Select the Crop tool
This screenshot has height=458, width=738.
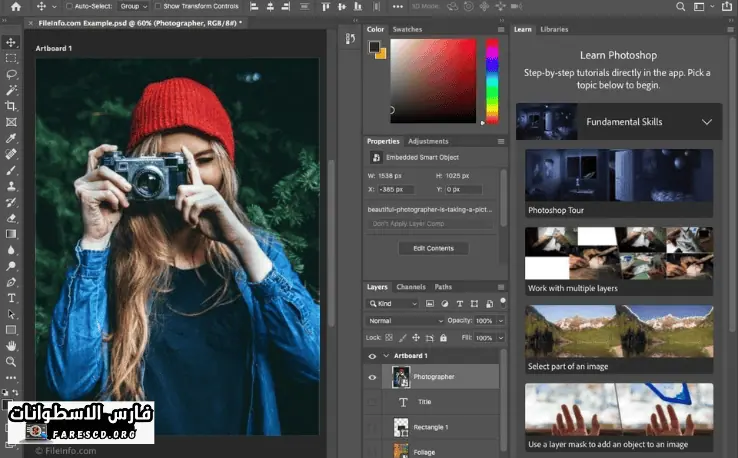pyautogui.click(x=12, y=106)
